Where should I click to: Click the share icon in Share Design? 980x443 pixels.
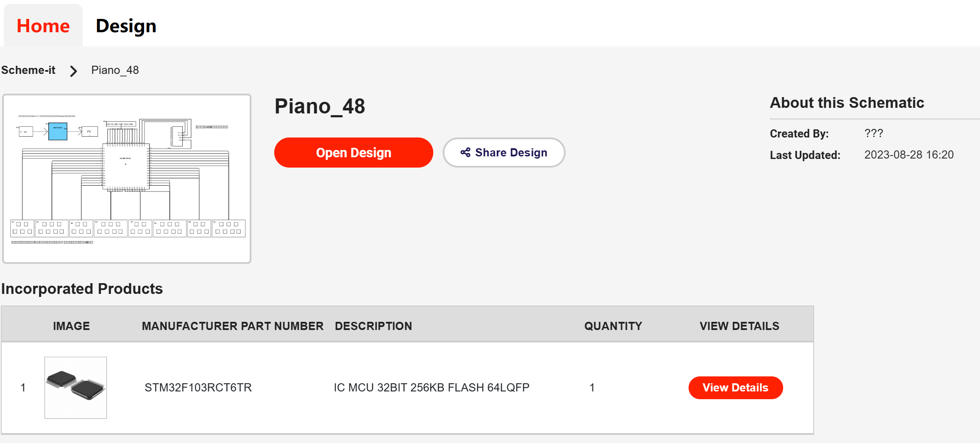click(465, 152)
